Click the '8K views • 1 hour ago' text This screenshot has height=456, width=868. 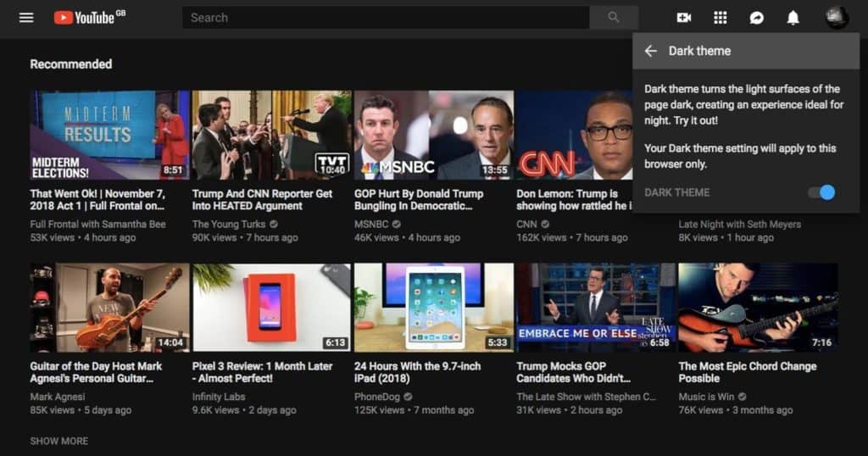[726, 237]
